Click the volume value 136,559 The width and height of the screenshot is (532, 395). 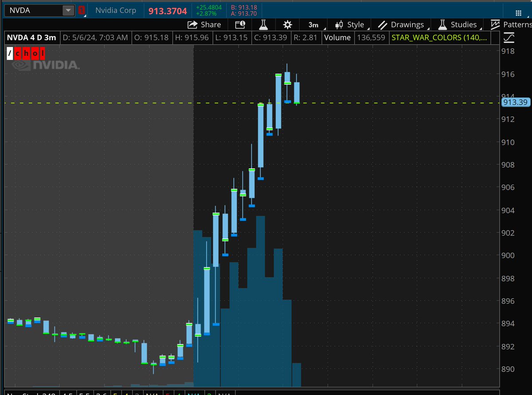(x=371, y=38)
